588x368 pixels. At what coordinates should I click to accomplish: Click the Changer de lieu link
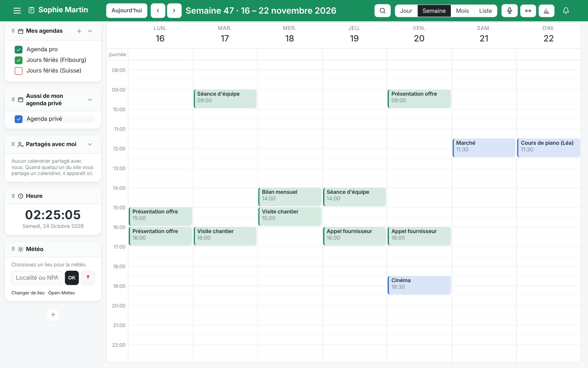[x=28, y=293]
